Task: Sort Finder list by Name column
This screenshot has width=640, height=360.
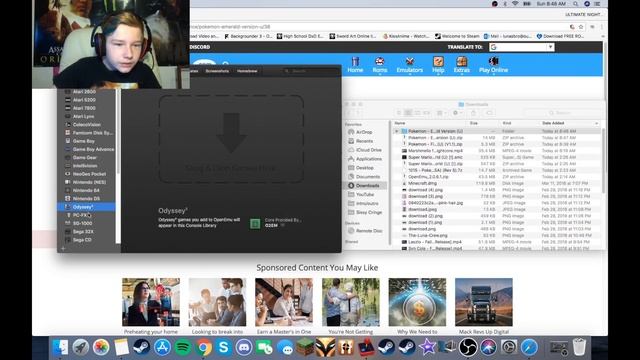Action: pyautogui.click(x=430, y=123)
